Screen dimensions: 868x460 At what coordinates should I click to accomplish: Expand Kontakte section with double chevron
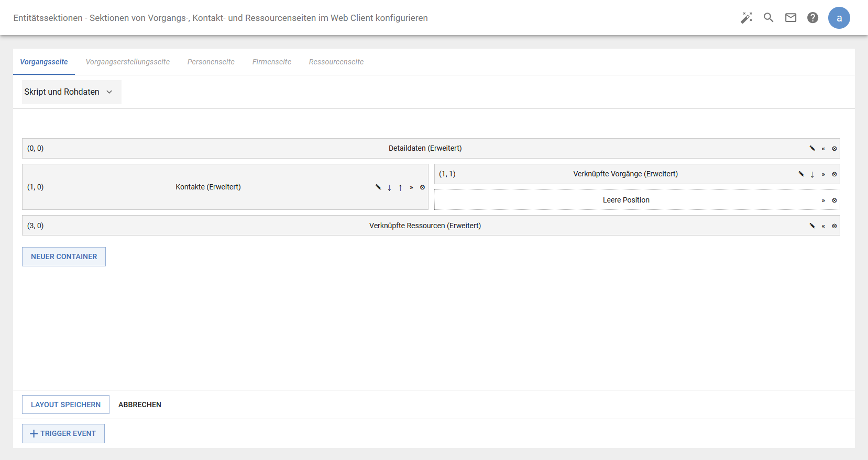point(411,187)
